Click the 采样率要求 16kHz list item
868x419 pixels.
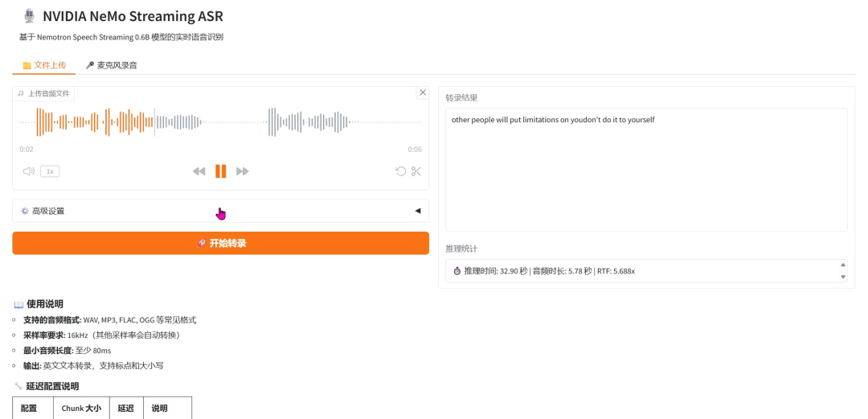[x=102, y=335]
